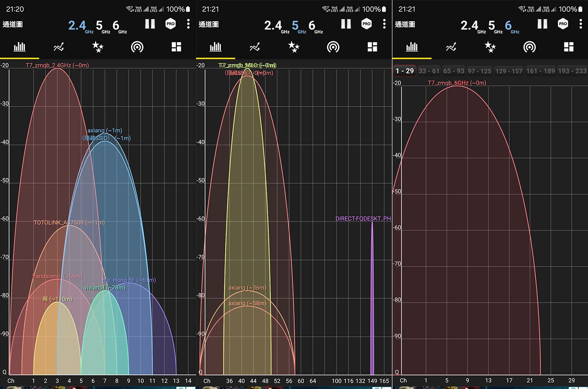The image size is (588, 389).
Task: Tap Hui_Hong 5F network label
Action: [x=129, y=280]
